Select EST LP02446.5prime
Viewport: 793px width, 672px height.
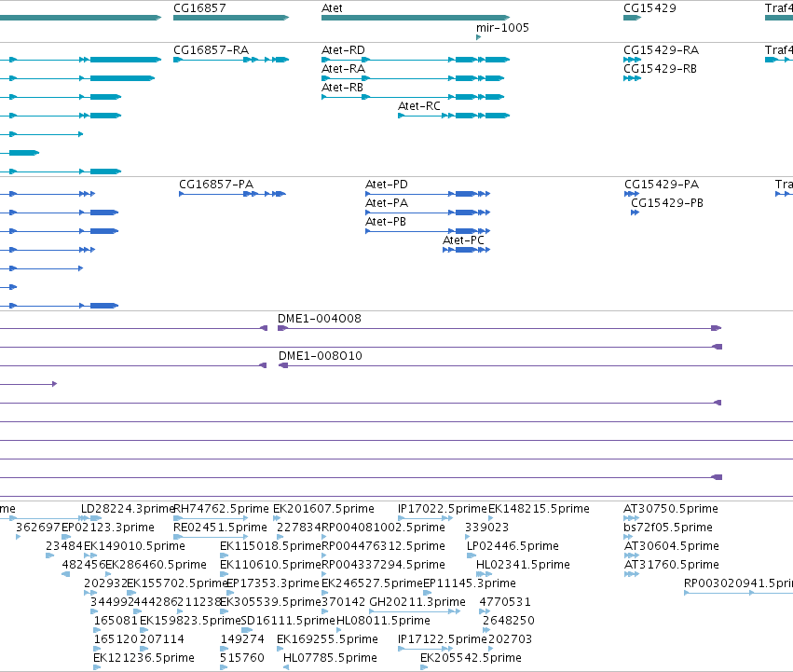pos(513,546)
